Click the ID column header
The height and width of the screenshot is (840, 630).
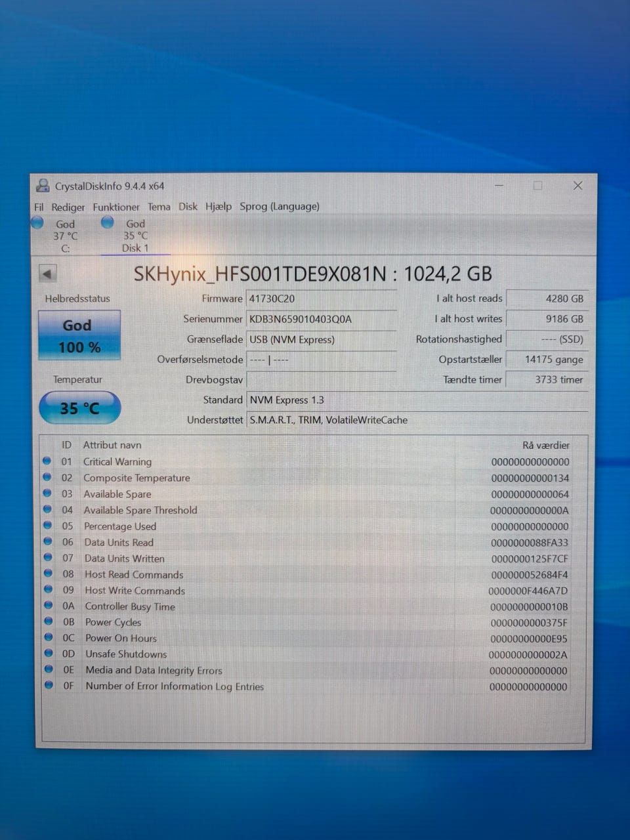(66, 445)
